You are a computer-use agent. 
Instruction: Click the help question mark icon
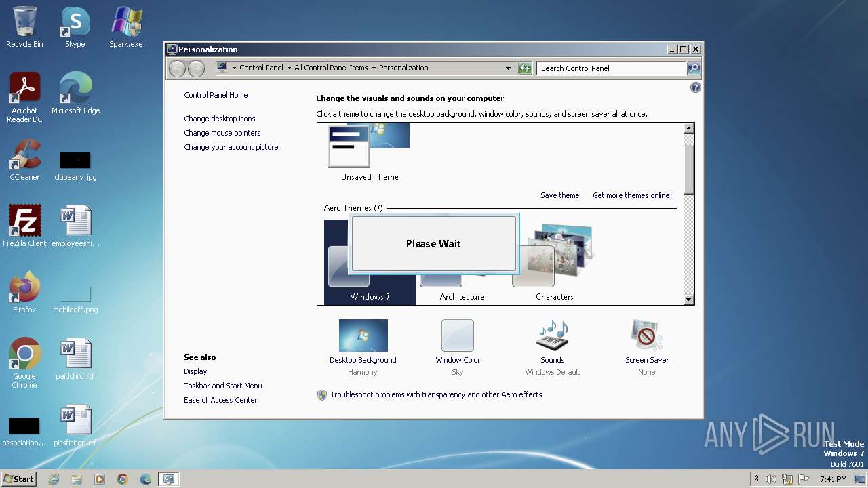[695, 87]
